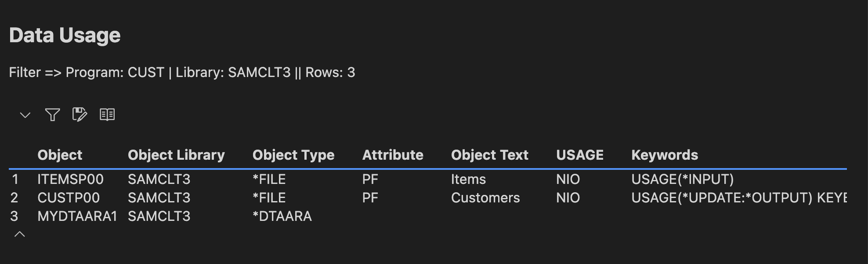Viewport: 868px width, 264px height.
Task: Click the open book icon
Action: (x=107, y=115)
